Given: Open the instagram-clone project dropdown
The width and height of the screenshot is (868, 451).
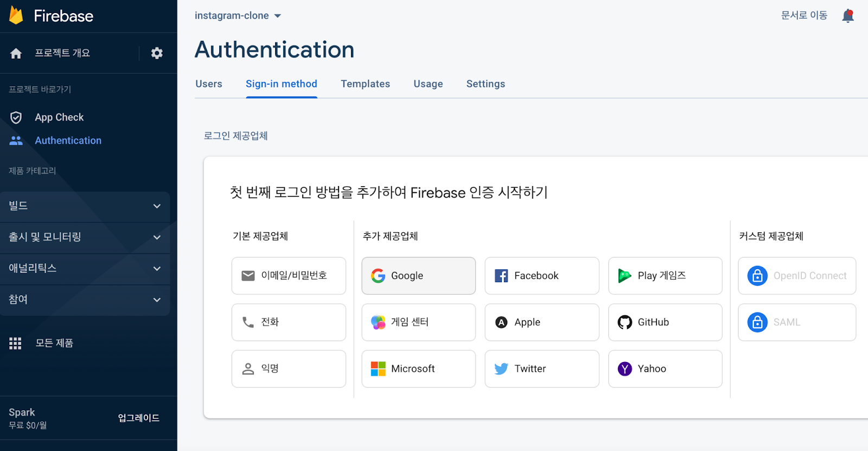Looking at the screenshot, I should 238,16.
